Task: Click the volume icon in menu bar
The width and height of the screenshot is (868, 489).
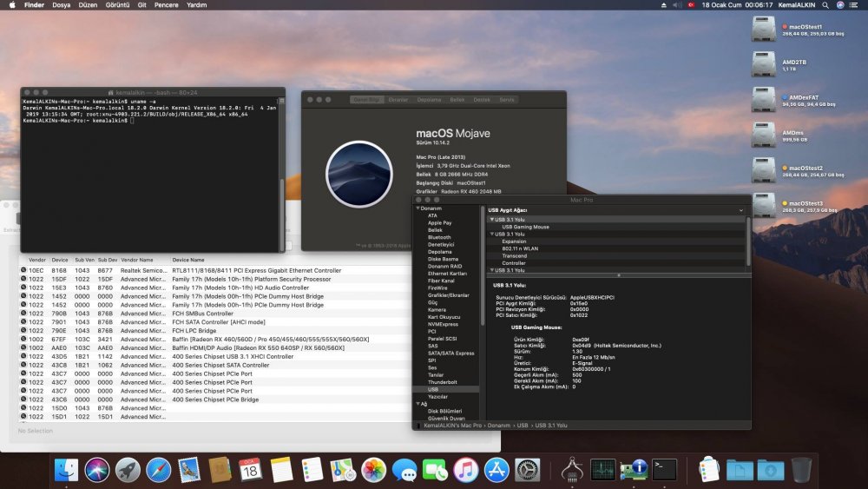Action: (x=676, y=5)
